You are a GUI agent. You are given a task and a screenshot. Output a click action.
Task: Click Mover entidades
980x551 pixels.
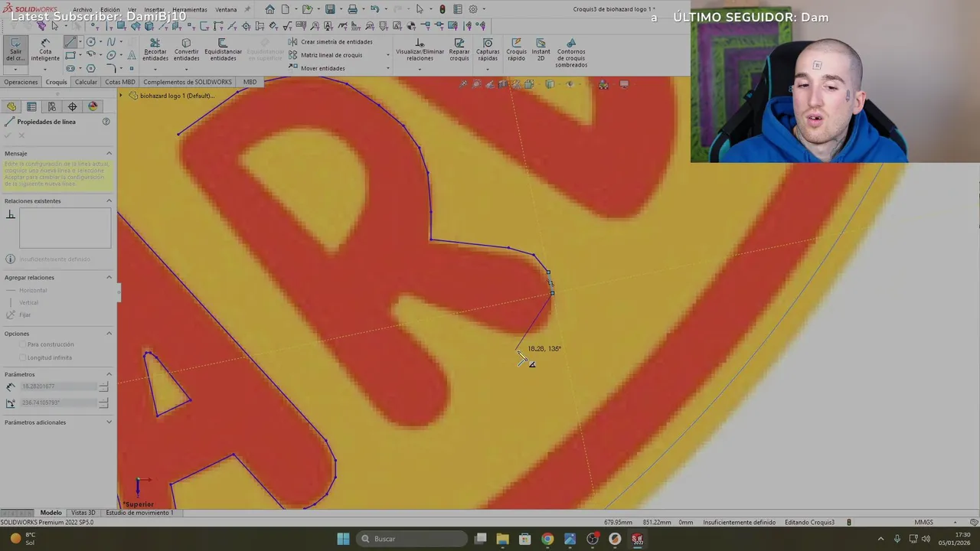click(x=317, y=68)
